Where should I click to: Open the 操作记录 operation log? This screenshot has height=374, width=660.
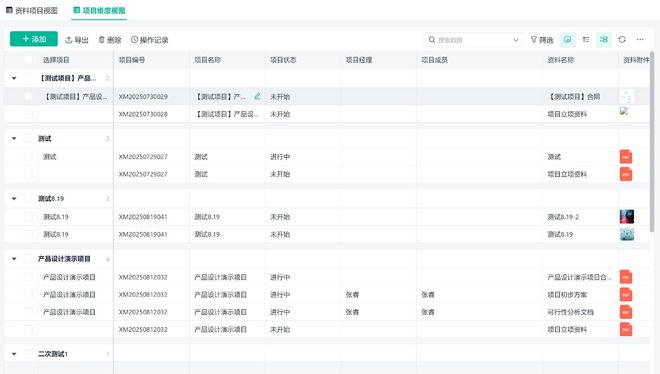[149, 40]
